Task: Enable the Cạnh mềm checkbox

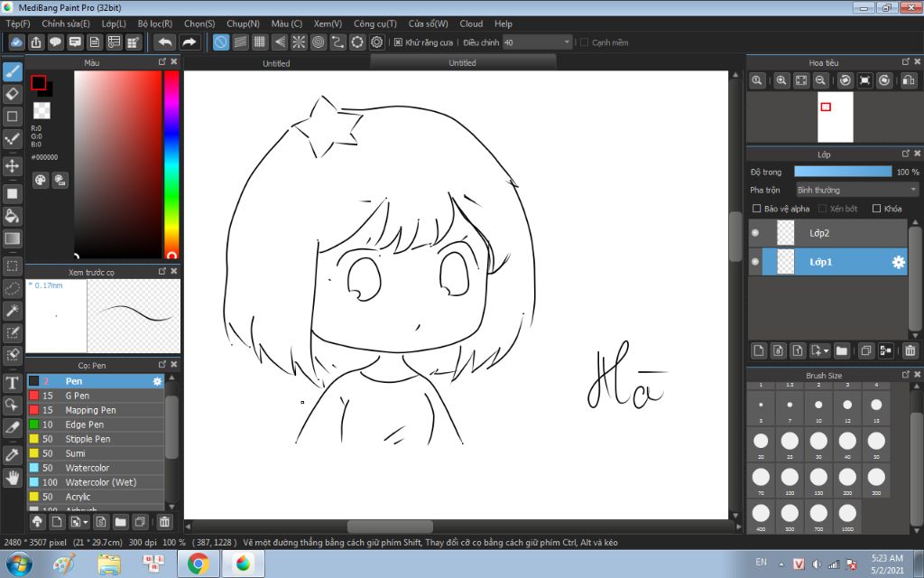Action: click(x=585, y=42)
